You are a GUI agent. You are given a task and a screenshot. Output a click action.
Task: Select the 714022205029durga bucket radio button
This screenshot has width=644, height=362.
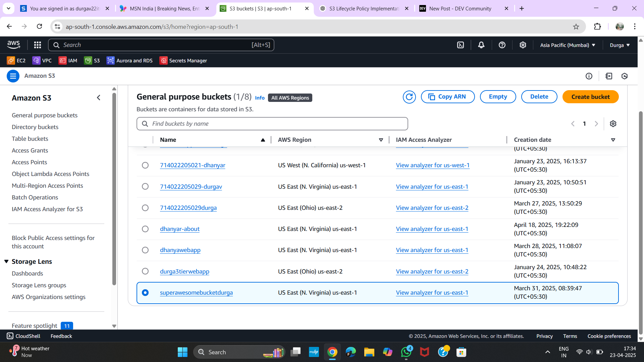tap(145, 208)
